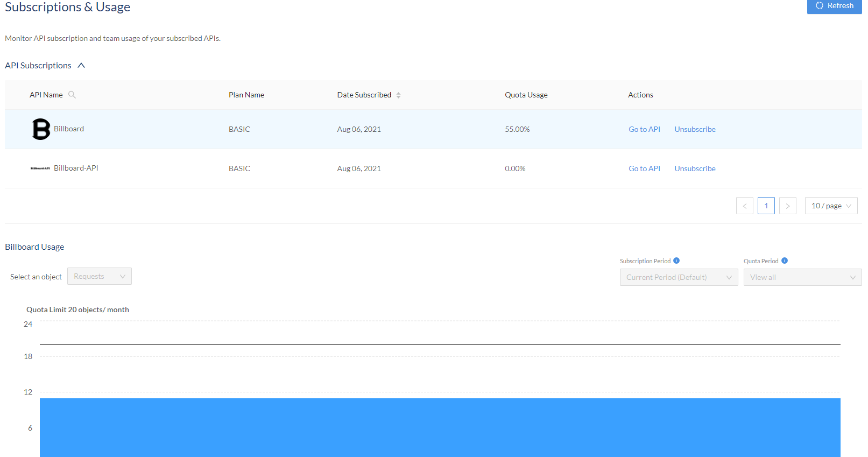Open the 10 / page size dropdown

coord(831,206)
